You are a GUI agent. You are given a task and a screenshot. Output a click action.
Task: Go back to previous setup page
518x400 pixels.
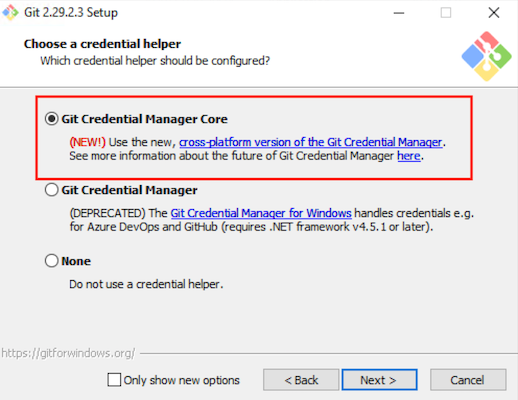pyautogui.click(x=301, y=380)
